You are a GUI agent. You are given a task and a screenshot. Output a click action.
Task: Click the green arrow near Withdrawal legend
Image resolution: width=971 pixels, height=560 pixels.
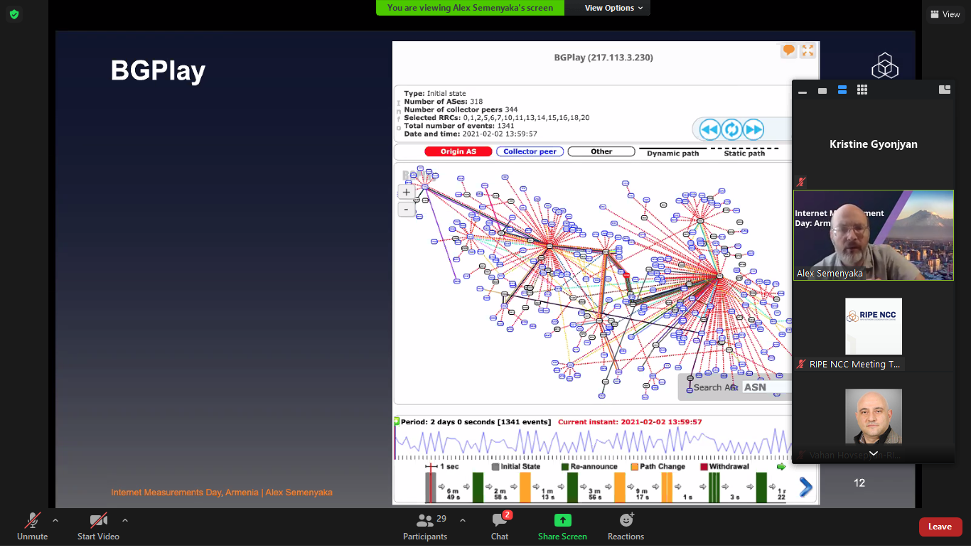pyautogui.click(x=781, y=467)
